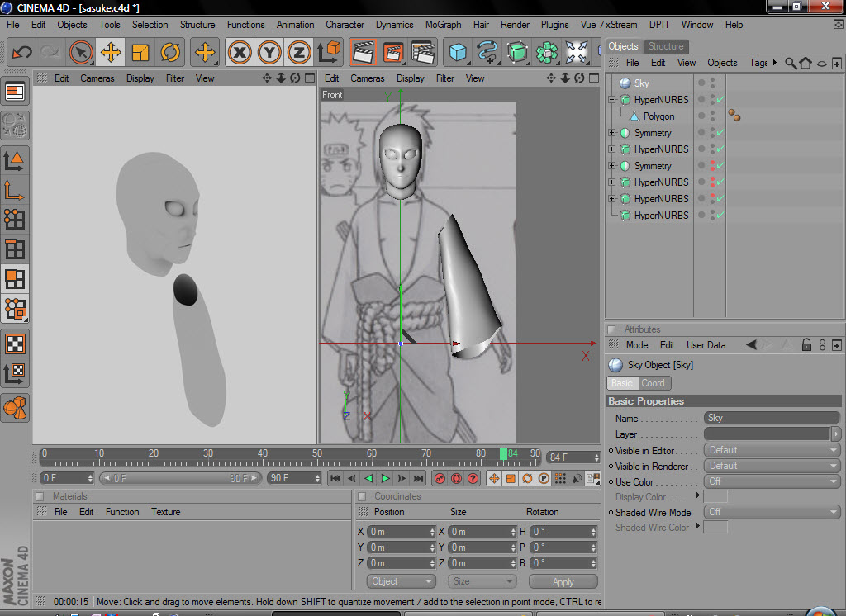846x616 pixels.
Task: Switch to the Structure tab
Action: [666, 46]
